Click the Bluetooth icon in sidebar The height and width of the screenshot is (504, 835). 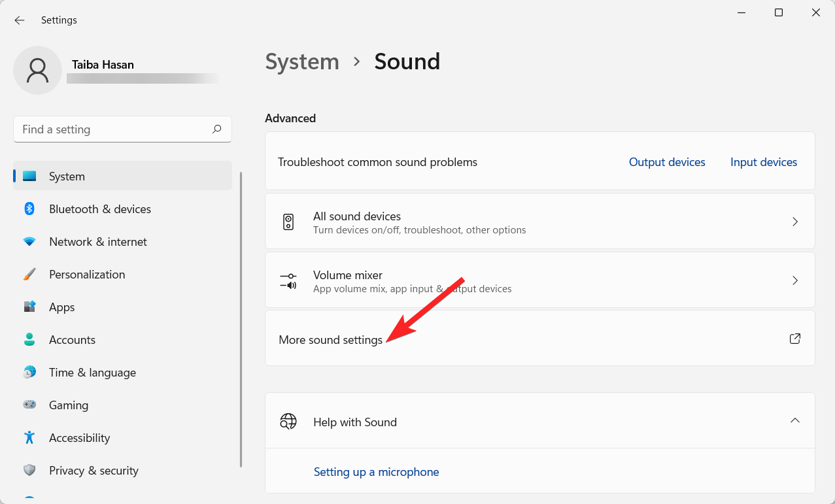click(x=29, y=209)
